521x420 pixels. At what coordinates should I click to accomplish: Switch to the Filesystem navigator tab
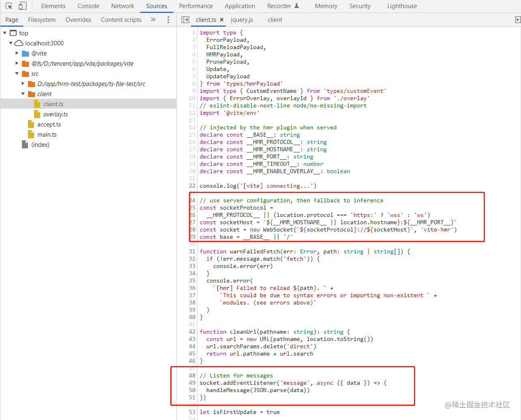[x=42, y=20]
